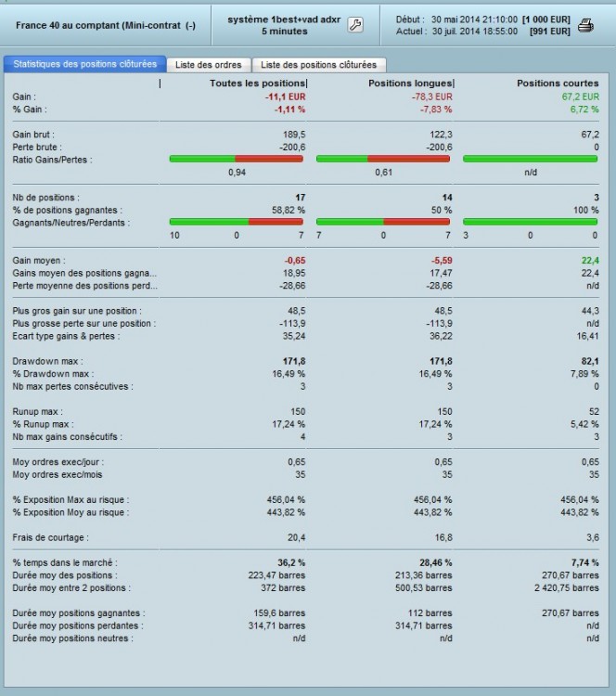Click Ratio Gains/Pertes bar for short positions

tap(531, 159)
